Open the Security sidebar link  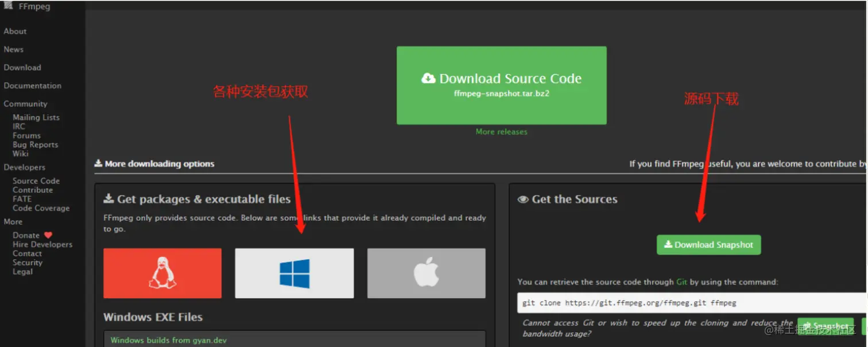[x=28, y=263]
